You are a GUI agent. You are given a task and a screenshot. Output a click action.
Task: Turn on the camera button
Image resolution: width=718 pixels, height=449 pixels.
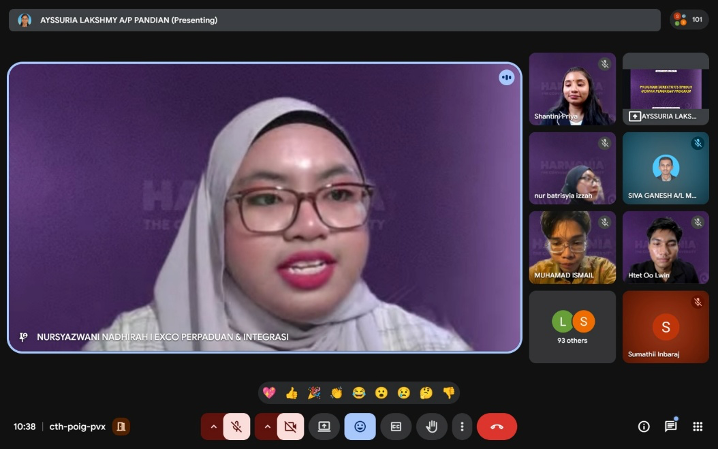[291, 426]
